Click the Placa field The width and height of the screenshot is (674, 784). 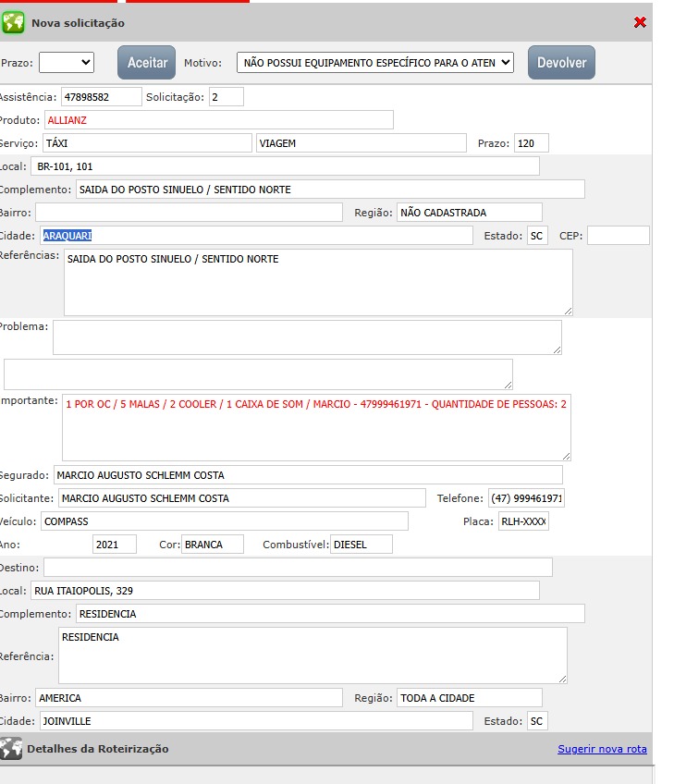523,521
